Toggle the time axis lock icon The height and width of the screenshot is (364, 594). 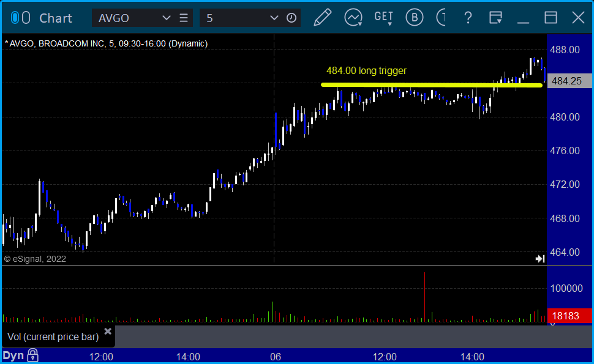click(x=33, y=355)
